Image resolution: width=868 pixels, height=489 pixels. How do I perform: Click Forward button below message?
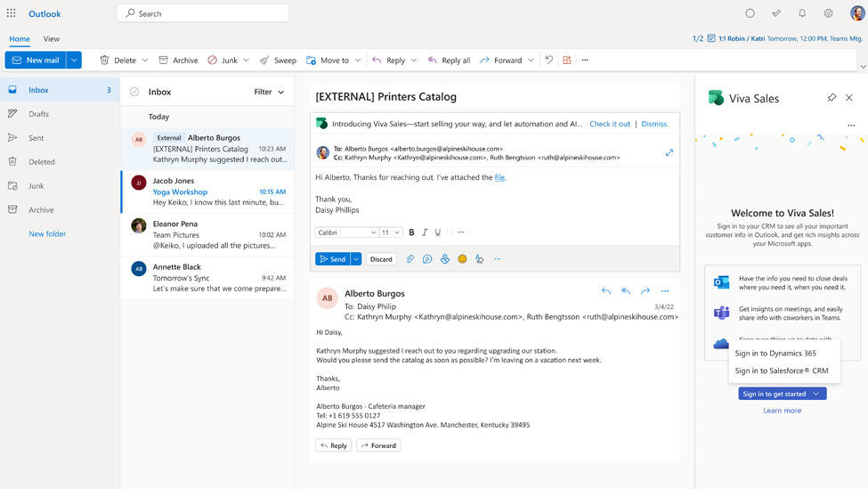click(378, 445)
